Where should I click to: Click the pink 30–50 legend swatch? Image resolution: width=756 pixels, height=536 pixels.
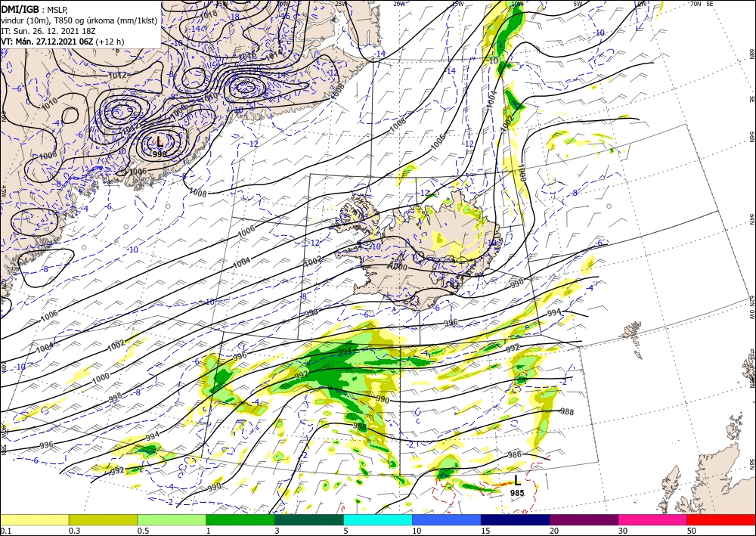653,519
